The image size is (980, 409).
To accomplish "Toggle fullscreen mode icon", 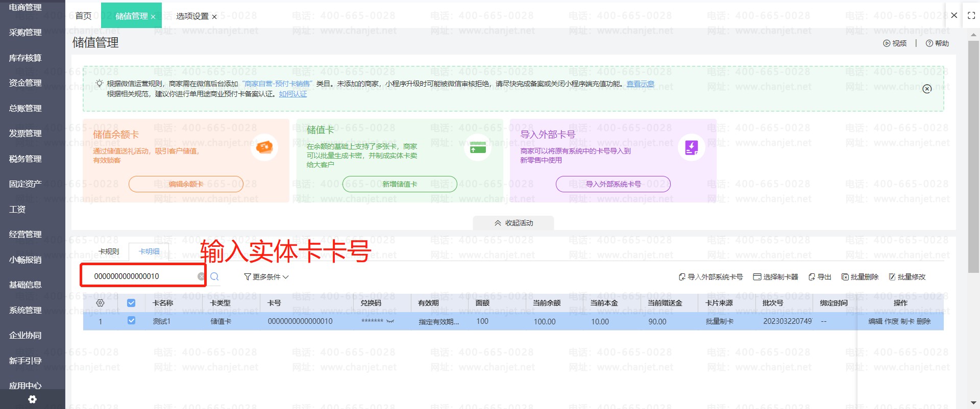I will (x=971, y=15).
